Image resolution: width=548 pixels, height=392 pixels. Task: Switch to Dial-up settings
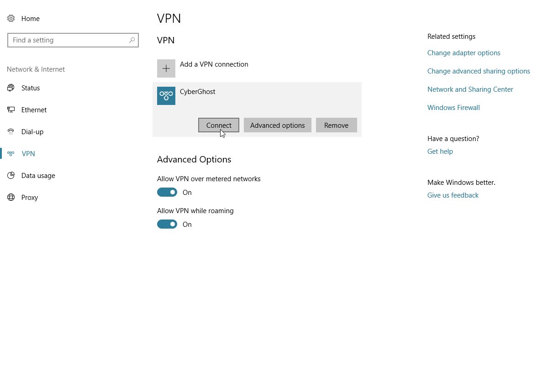tap(32, 132)
